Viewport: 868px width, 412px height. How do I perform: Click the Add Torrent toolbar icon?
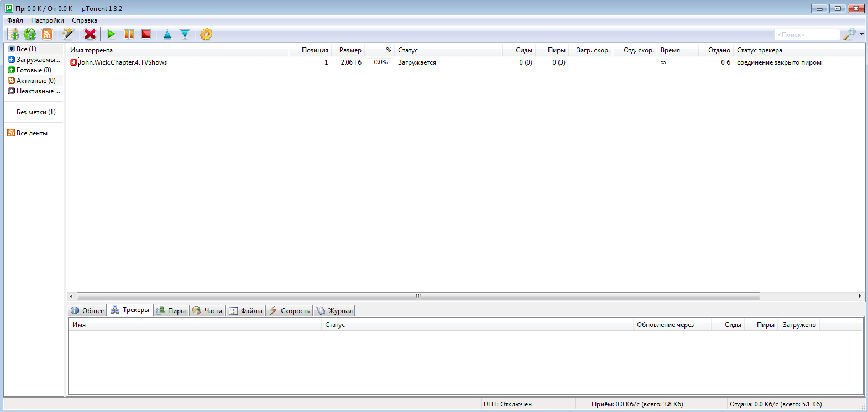point(13,34)
